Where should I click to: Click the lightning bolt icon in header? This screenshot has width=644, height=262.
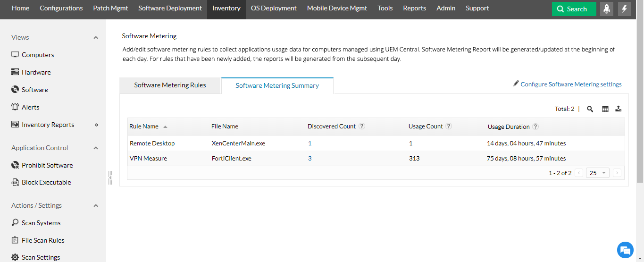pos(625,9)
